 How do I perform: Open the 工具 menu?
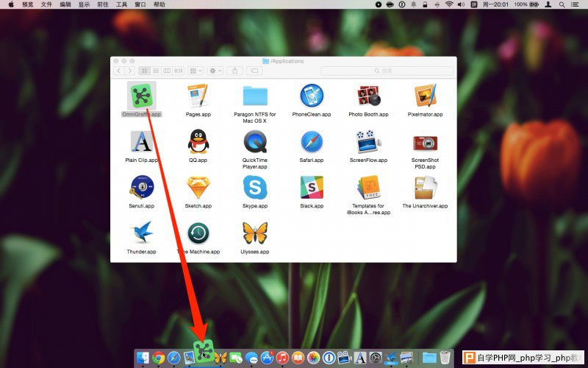click(121, 4)
